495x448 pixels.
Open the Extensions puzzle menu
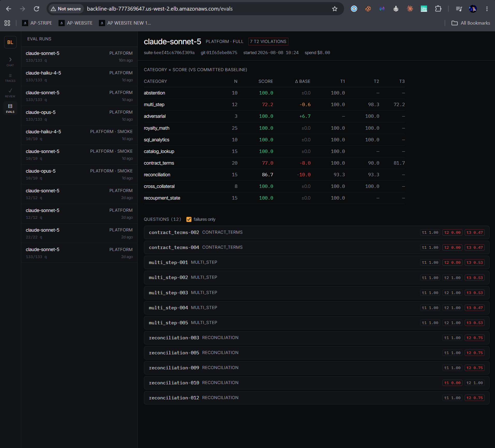438,9
